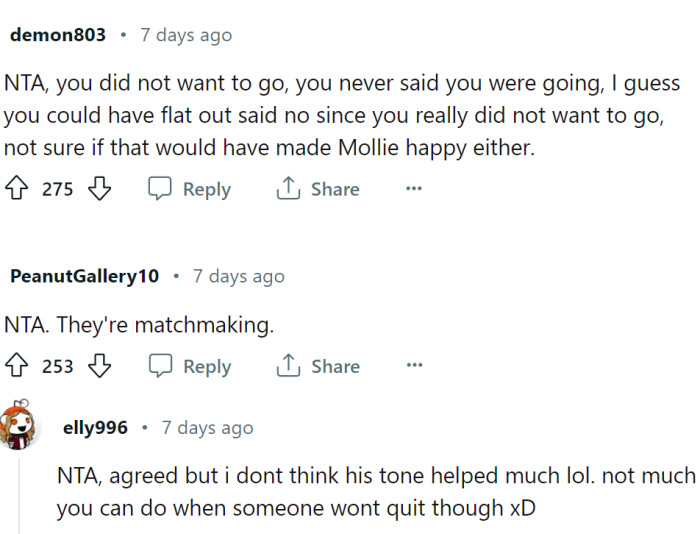Visit PeanutGallery10's profile page
Screen dimensions: 700x534
pos(83,276)
